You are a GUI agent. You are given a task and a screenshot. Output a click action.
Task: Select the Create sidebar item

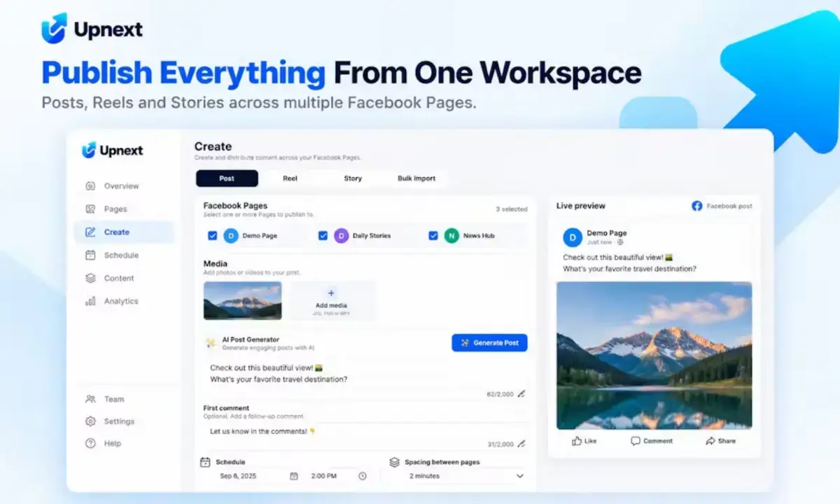pyautogui.click(x=125, y=232)
